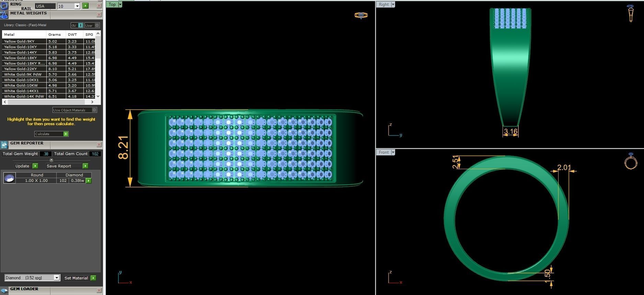
Task: Click the SPG column header
Action: click(x=90, y=34)
